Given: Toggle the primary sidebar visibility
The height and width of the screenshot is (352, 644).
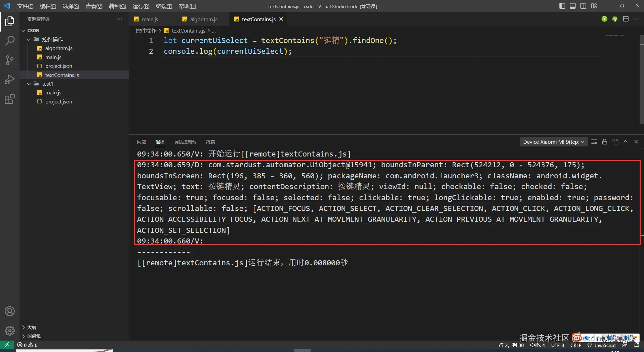Looking at the screenshot, I should [x=562, y=6].
